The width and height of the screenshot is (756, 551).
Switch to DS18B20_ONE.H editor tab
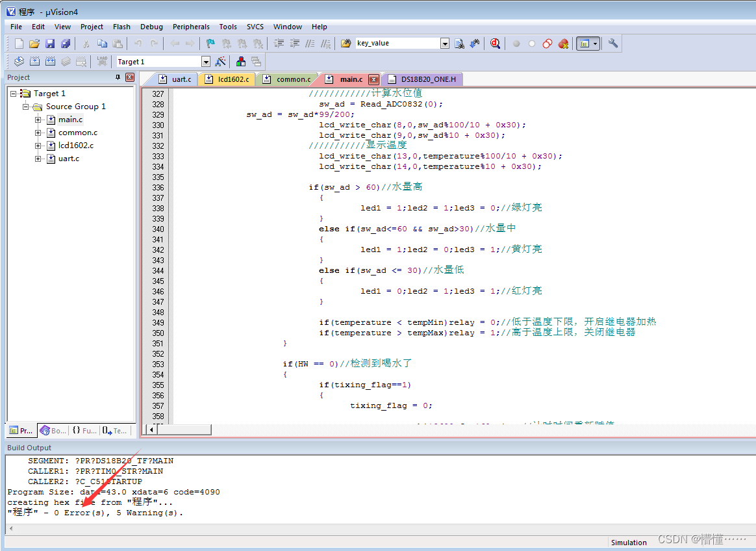(423, 79)
